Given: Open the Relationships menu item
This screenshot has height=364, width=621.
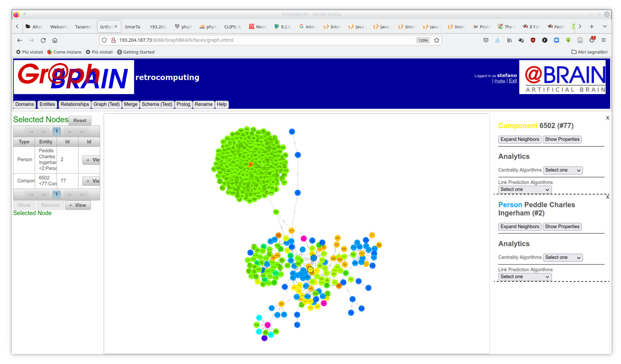Looking at the screenshot, I should pos(75,104).
